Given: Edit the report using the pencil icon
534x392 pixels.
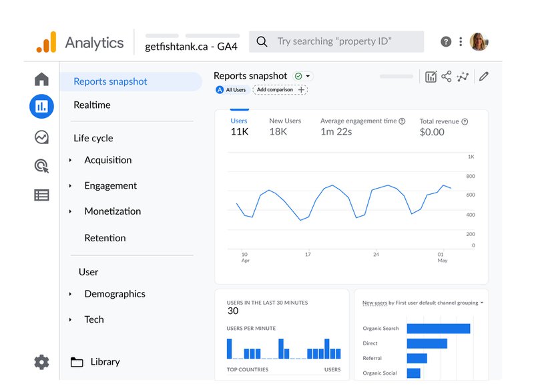Looking at the screenshot, I should click(485, 77).
